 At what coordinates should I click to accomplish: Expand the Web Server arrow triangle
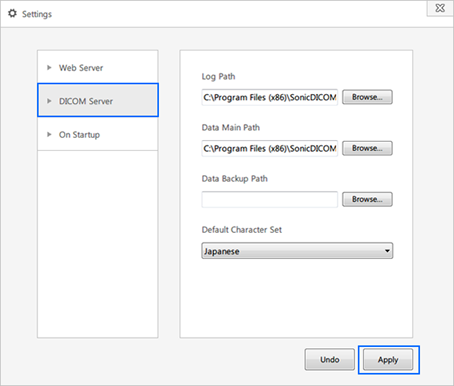tap(49, 68)
